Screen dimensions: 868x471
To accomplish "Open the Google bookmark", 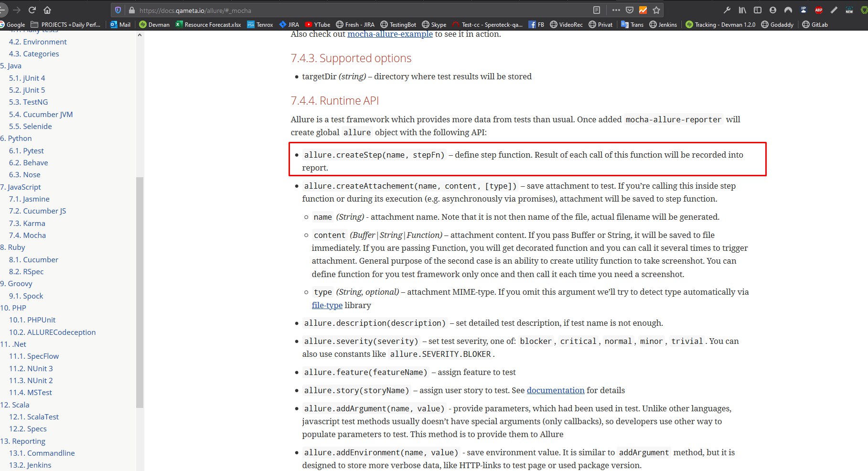I will coord(12,24).
